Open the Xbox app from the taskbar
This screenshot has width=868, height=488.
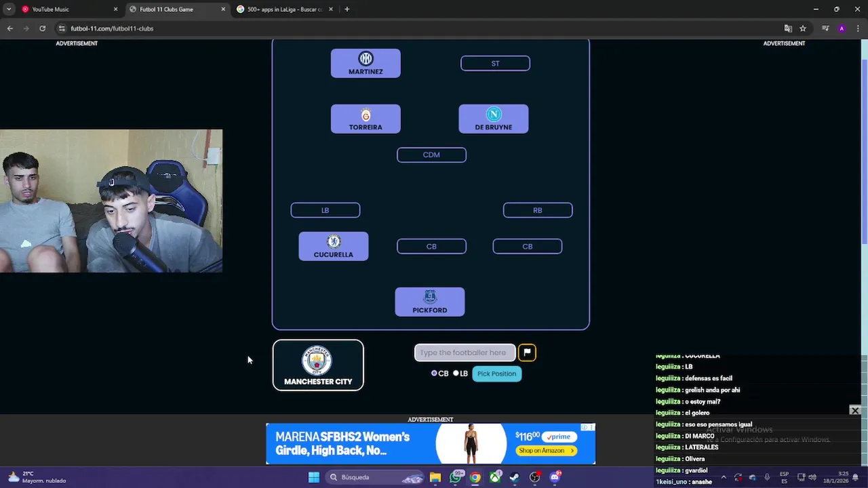point(496,477)
